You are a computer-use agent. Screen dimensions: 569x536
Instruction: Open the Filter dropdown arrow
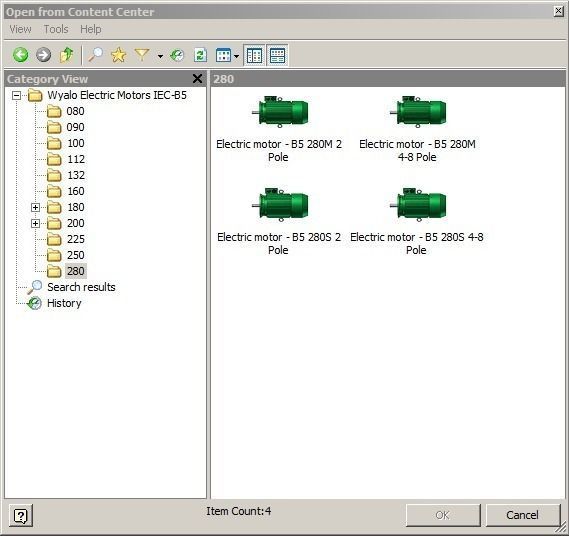[160, 56]
